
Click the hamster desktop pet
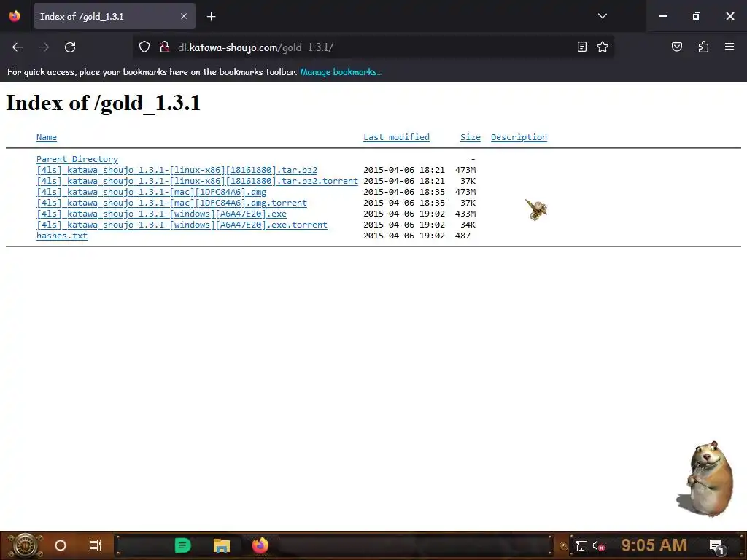(x=706, y=478)
